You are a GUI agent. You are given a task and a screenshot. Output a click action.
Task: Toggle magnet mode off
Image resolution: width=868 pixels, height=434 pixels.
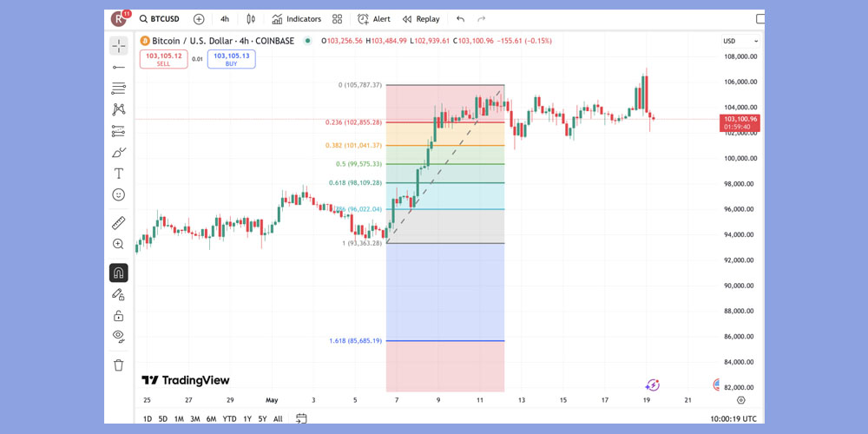click(119, 273)
